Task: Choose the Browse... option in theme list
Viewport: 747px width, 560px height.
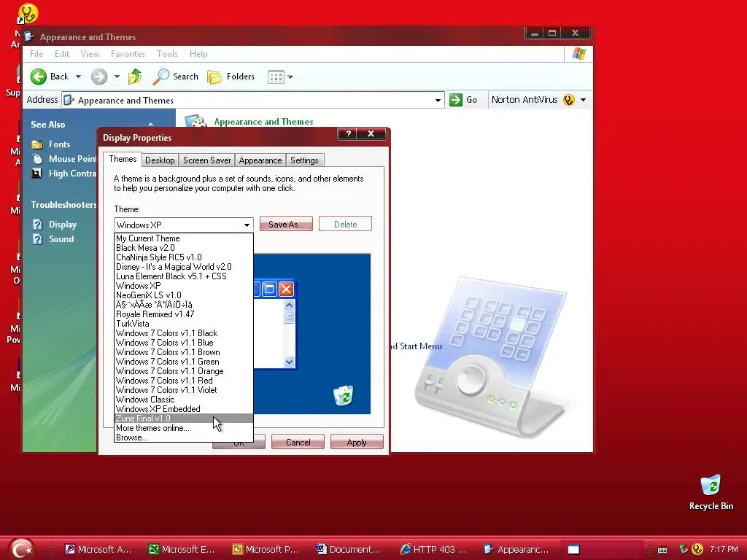Action: point(183,437)
